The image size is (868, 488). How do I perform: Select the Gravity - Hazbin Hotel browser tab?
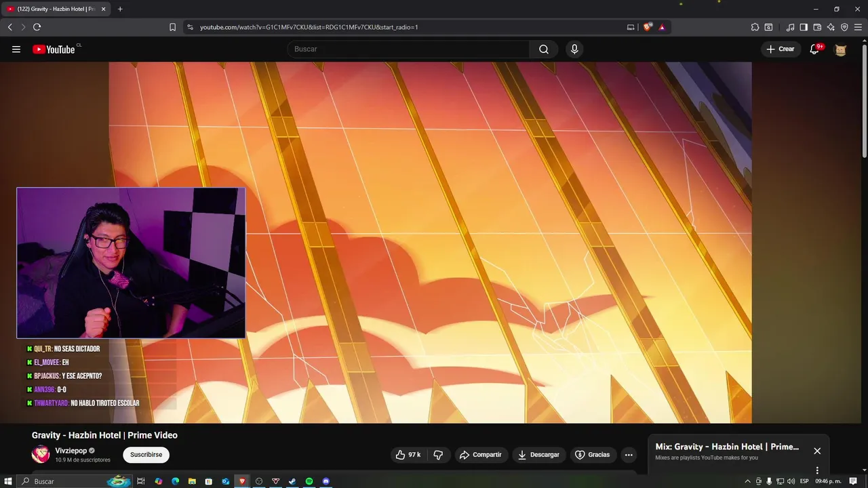tap(56, 9)
